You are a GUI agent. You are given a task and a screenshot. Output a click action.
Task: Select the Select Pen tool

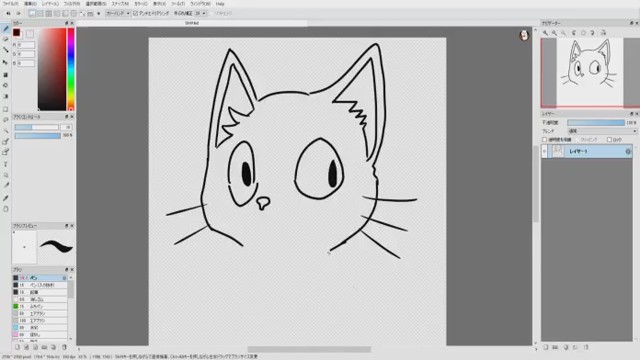pyautogui.click(x=6, y=141)
